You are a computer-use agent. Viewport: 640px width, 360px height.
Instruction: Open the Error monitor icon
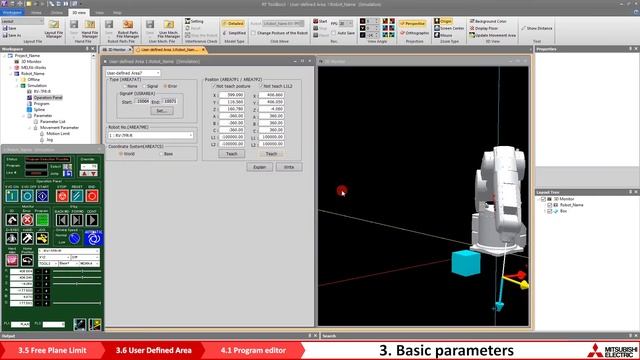(27, 220)
